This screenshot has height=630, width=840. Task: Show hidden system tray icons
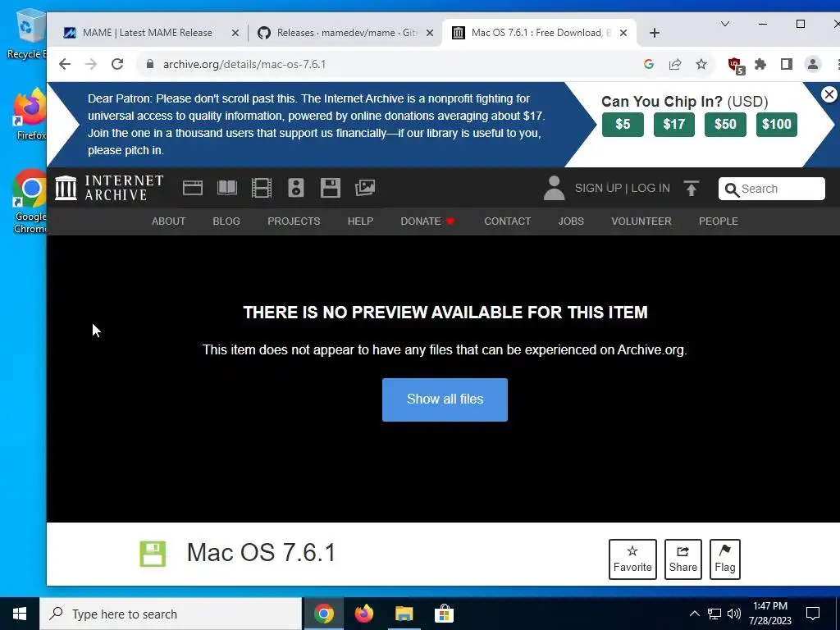pos(694,614)
